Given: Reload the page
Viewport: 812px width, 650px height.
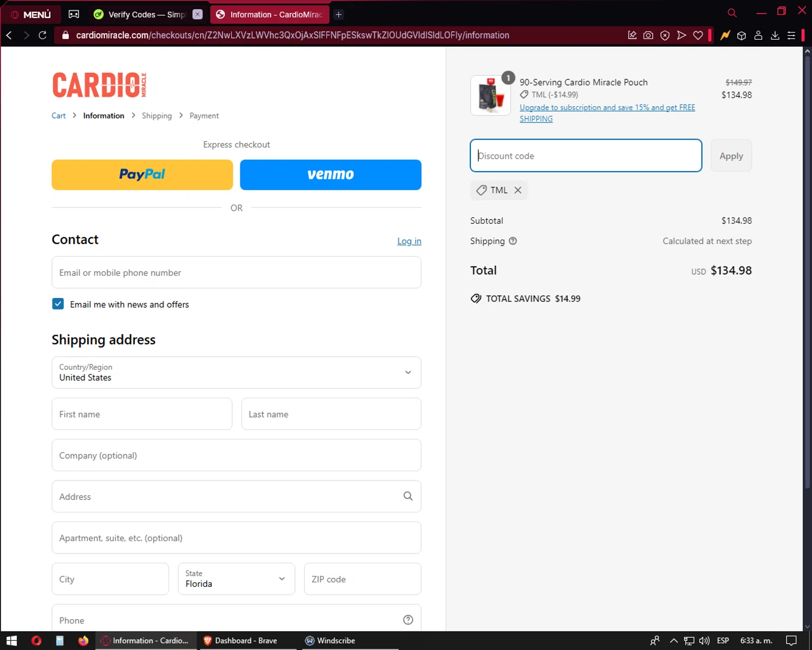Looking at the screenshot, I should coord(43,35).
